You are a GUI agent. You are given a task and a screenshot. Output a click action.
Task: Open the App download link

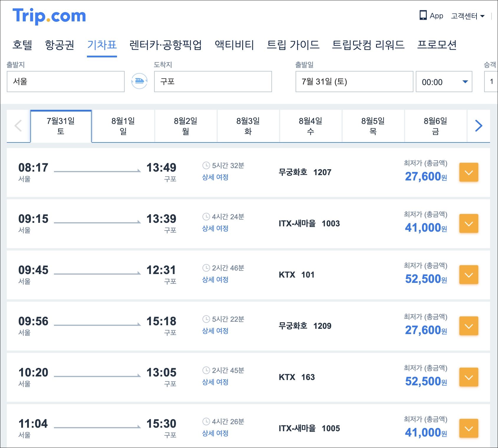[x=431, y=16]
